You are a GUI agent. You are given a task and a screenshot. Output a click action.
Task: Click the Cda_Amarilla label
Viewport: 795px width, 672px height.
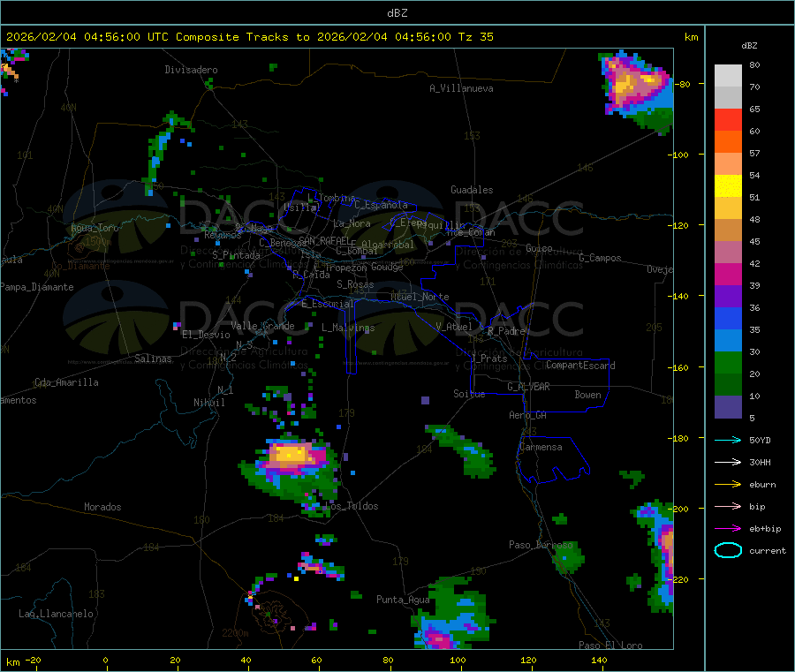point(66,382)
